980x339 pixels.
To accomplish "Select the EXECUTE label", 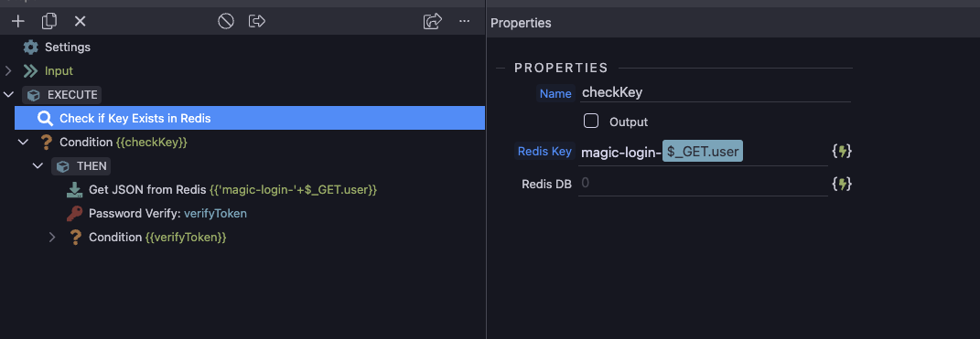I will point(72,95).
